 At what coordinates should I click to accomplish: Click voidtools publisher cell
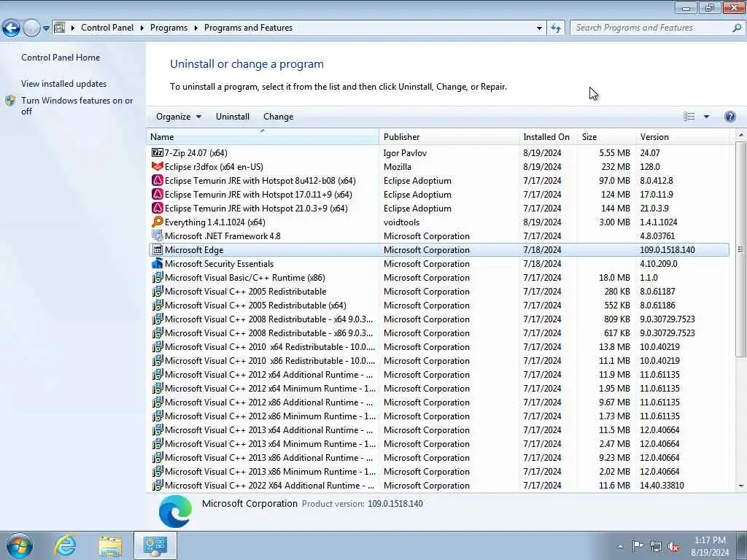click(402, 222)
